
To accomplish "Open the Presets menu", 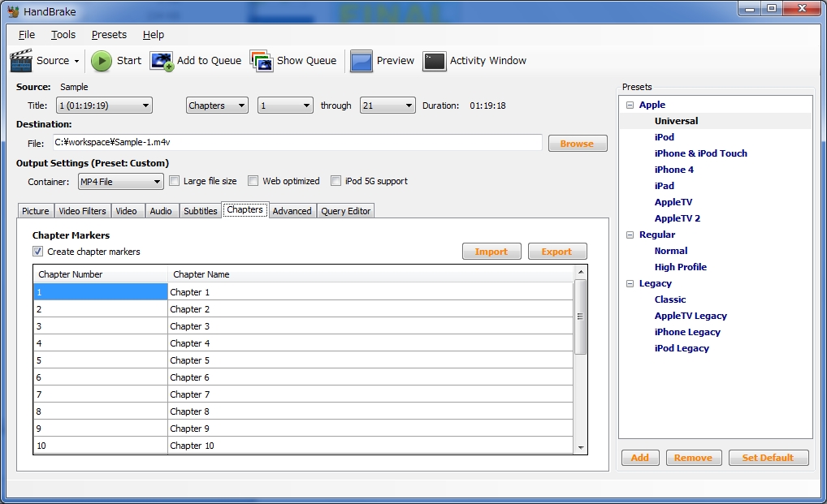I will tap(109, 35).
